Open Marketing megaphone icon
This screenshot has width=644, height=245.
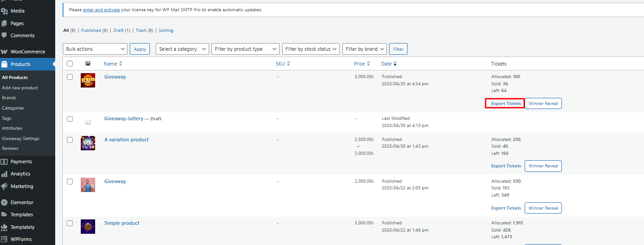[4, 186]
